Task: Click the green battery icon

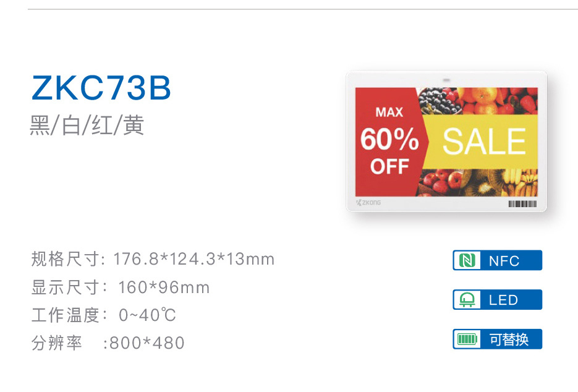Action: 467,339
